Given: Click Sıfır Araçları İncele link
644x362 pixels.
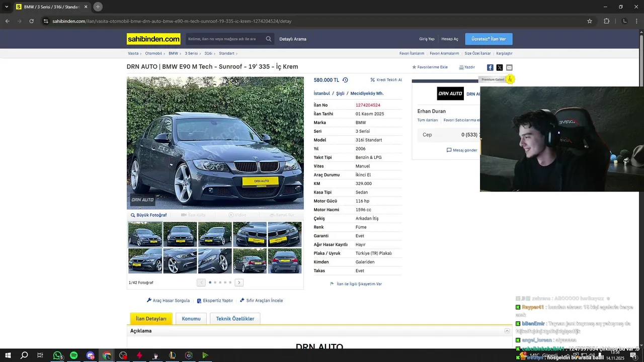Looking at the screenshot, I should (x=261, y=301).
